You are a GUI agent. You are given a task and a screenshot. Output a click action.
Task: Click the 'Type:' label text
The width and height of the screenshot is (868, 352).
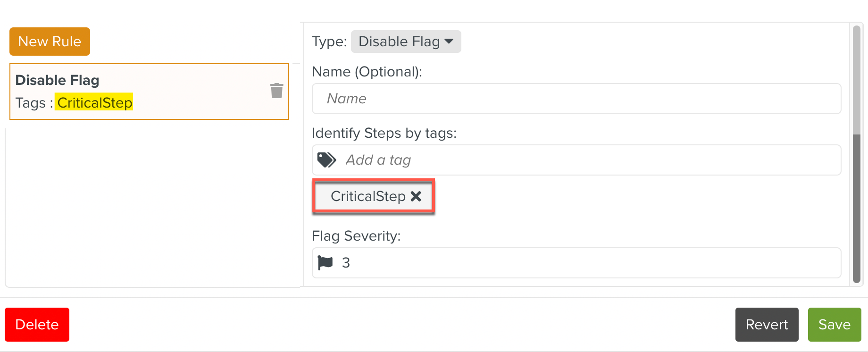[x=329, y=42]
